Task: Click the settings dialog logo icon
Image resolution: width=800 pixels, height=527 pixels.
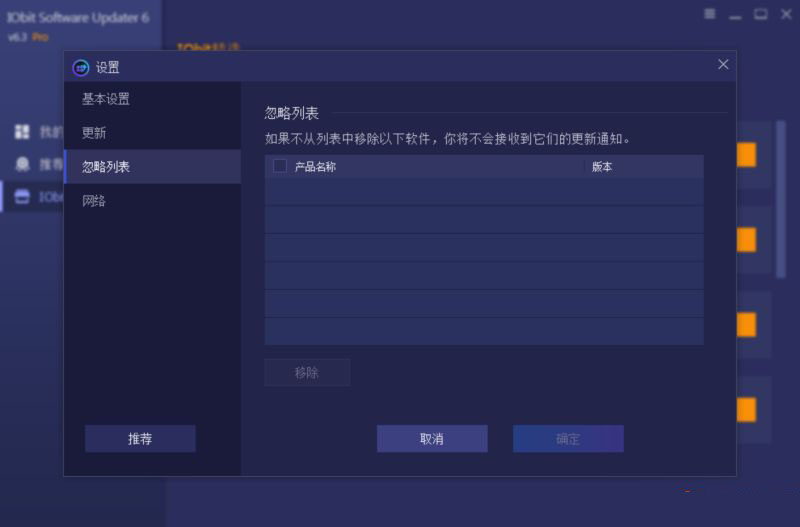Action: point(81,67)
